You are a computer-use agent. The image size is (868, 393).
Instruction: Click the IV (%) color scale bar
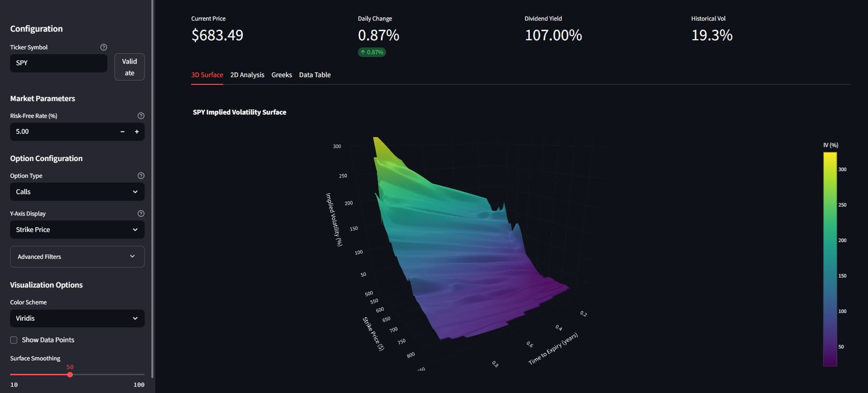point(830,259)
